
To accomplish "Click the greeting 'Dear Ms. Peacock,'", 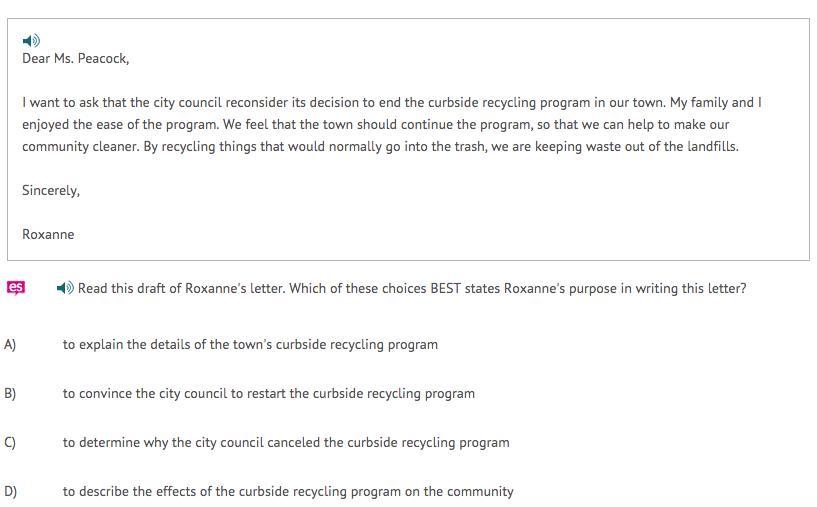I will point(76,58).
